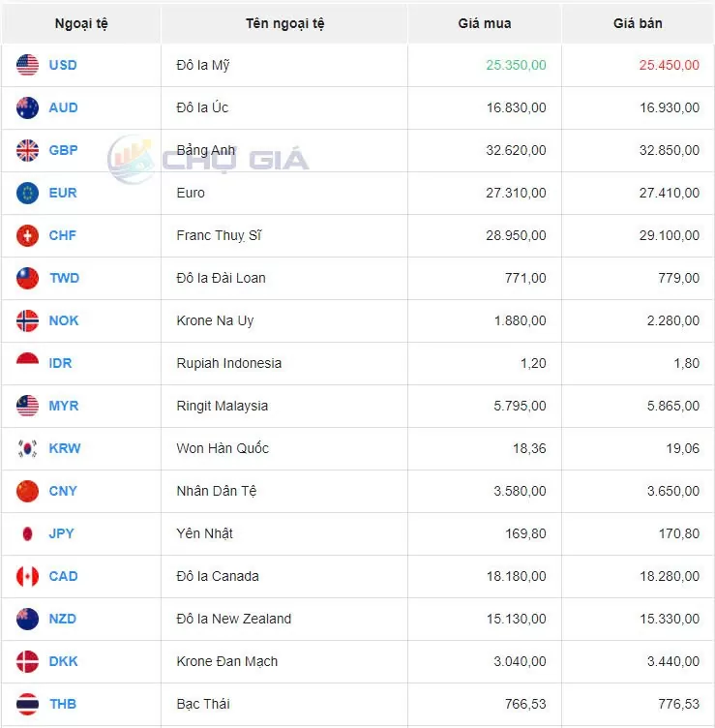Click the red USD sell price 25.450,00

click(x=669, y=66)
